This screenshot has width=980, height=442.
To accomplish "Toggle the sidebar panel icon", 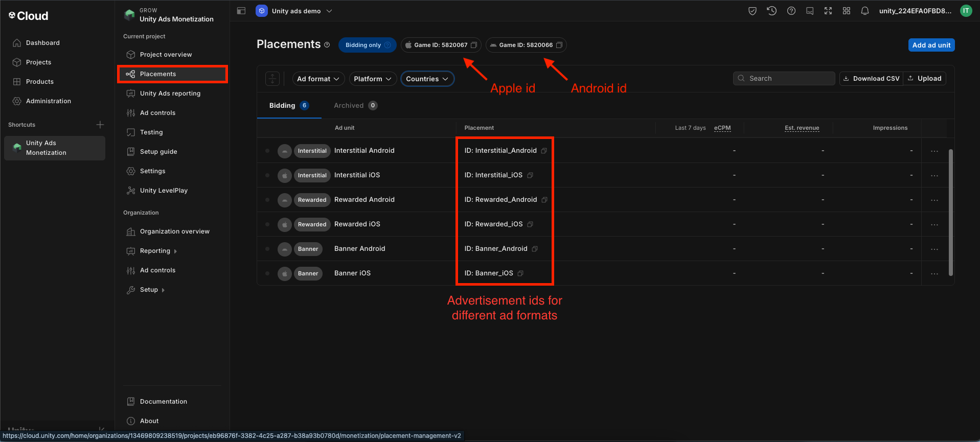I will [241, 11].
